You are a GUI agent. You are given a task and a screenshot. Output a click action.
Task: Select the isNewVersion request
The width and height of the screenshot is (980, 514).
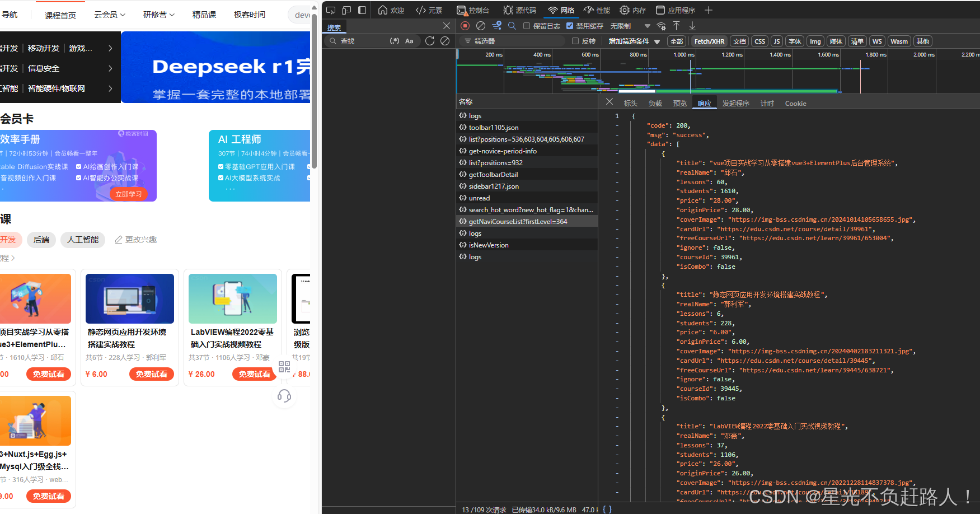(x=527, y=245)
